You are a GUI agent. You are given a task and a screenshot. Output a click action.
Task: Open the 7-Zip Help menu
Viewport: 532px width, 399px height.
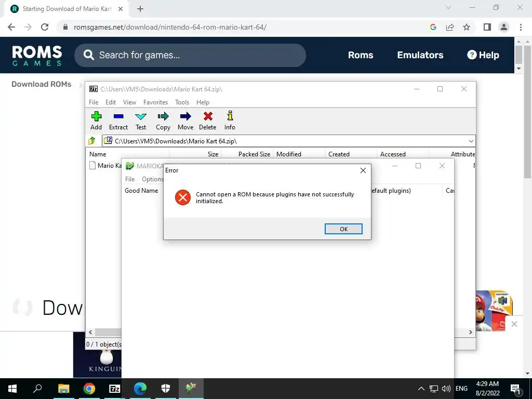click(x=203, y=102)
